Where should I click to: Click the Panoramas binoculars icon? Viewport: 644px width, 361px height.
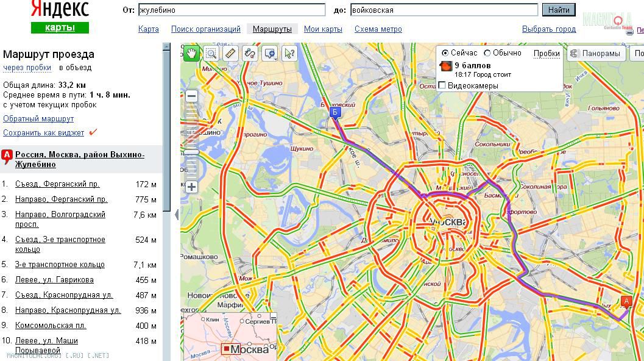click(574, 54)
